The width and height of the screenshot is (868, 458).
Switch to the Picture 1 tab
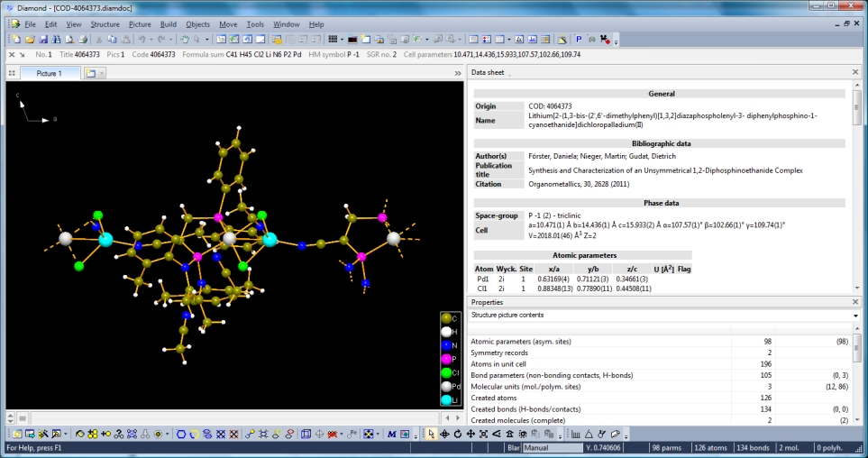49,73
